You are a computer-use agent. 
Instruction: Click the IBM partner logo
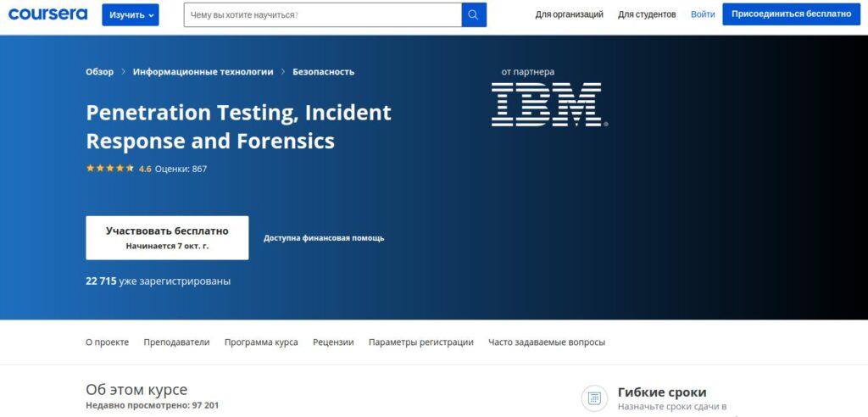click(548, 104)
